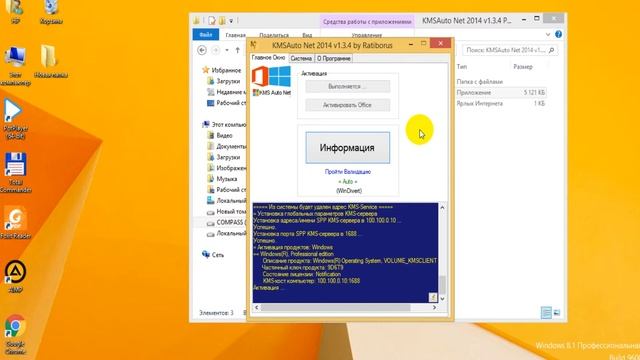The image size is (640, 360).
Task: Click the console horizontal scrollbar thumb
Action: (335, 307)
